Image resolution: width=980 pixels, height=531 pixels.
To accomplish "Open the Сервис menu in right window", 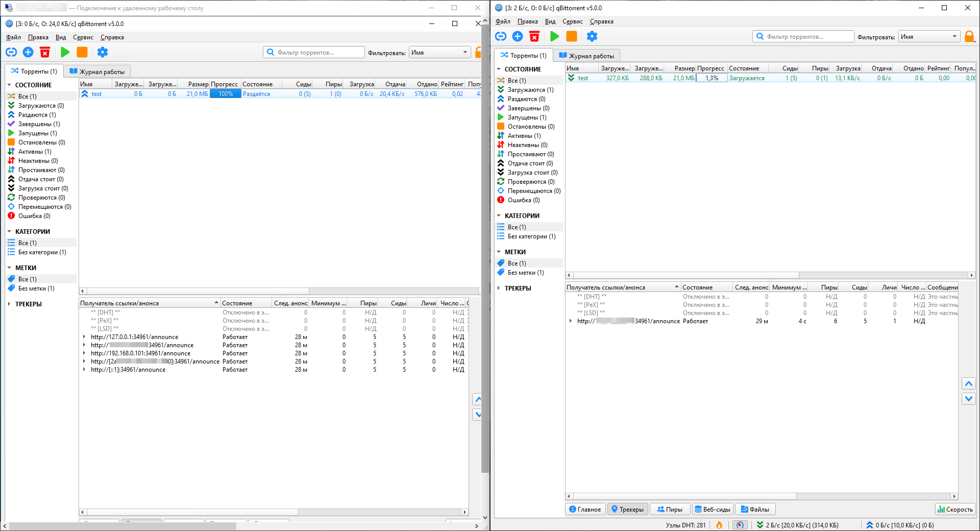I will pos(572,21).
